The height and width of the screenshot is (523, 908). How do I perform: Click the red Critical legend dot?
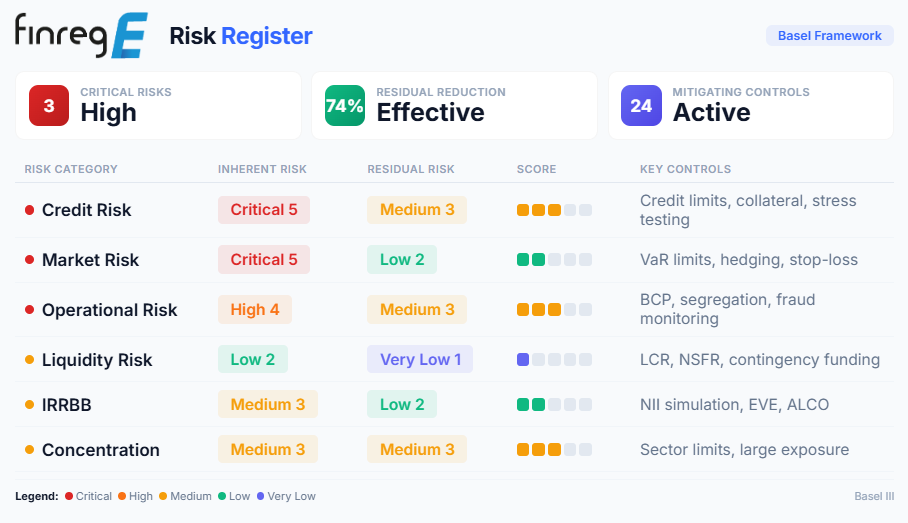tap(69, 496)
